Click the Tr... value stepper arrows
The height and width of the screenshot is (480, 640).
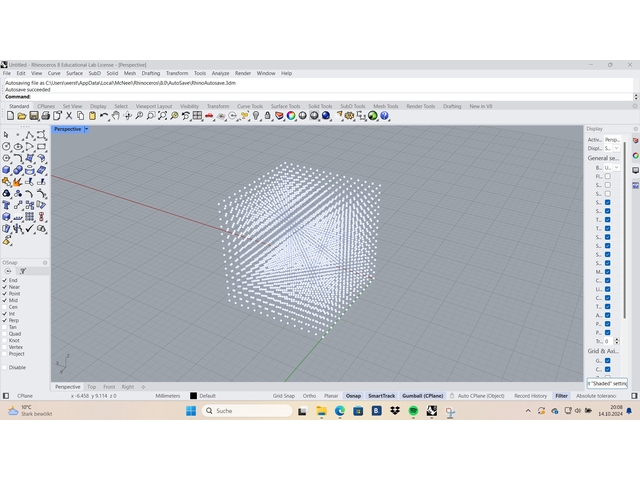click(617, 341)
